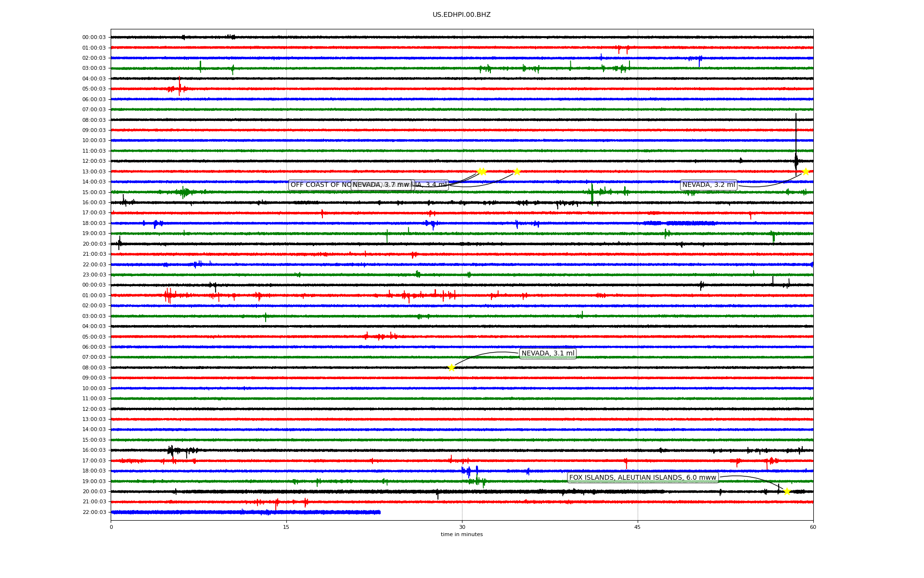Click the 'NEVADA, 3.1 ml' annotation box

[x=548, y=354]
